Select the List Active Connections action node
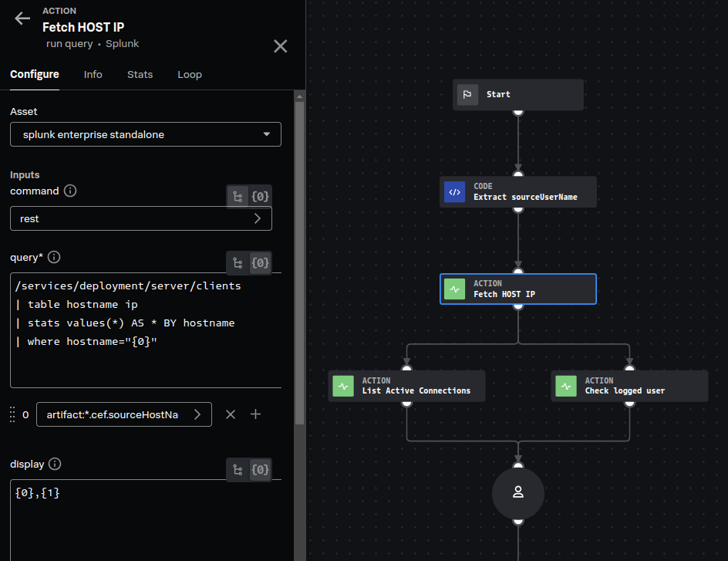 [407, 386]
